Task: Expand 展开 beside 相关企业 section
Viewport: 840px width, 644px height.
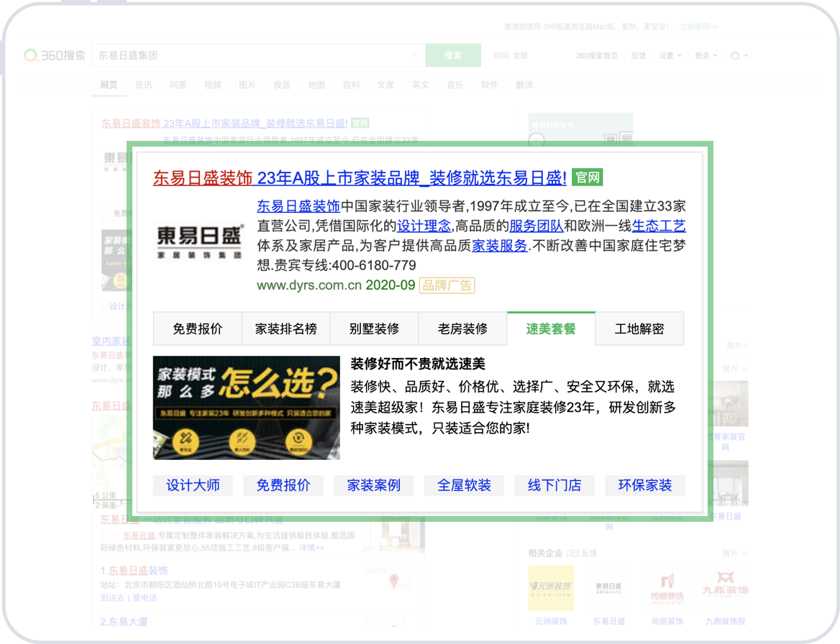Action: 734,553
